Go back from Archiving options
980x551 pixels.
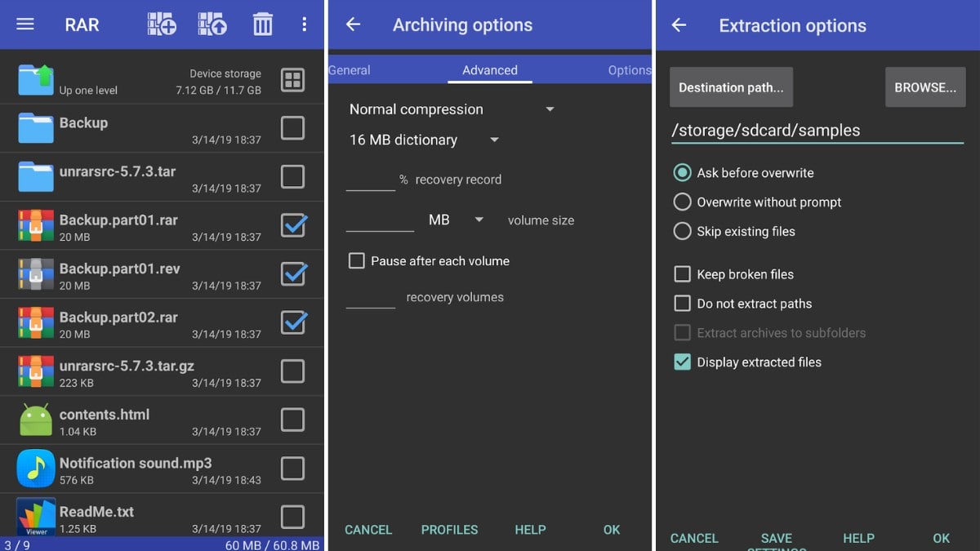point(353,24)
